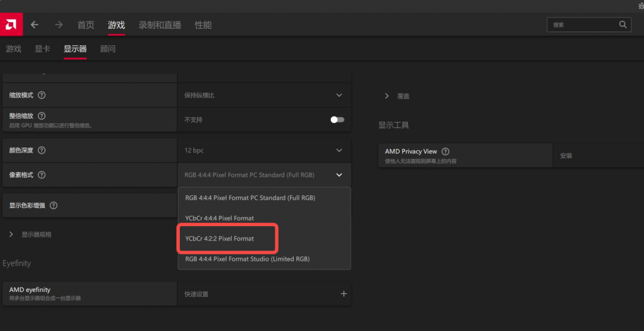Screen dimensions: 644x331
Task: Click the AMD logo icon
Action: click(x=11, y=24)
